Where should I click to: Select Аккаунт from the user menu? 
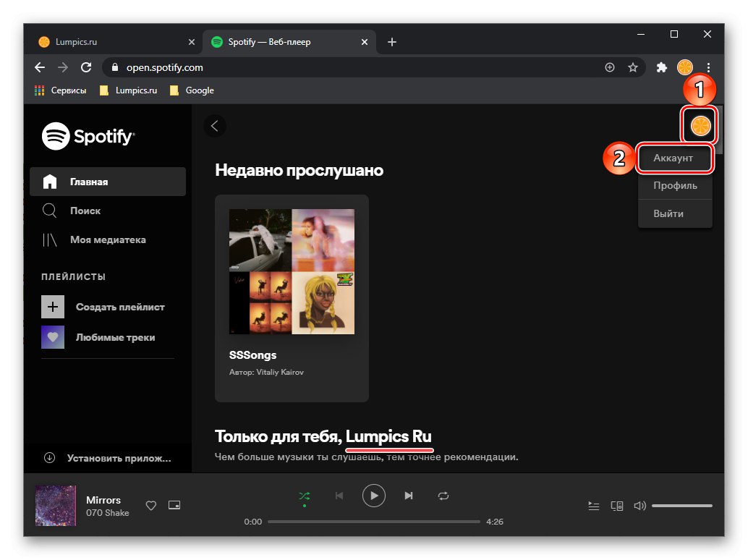point(674,158)
